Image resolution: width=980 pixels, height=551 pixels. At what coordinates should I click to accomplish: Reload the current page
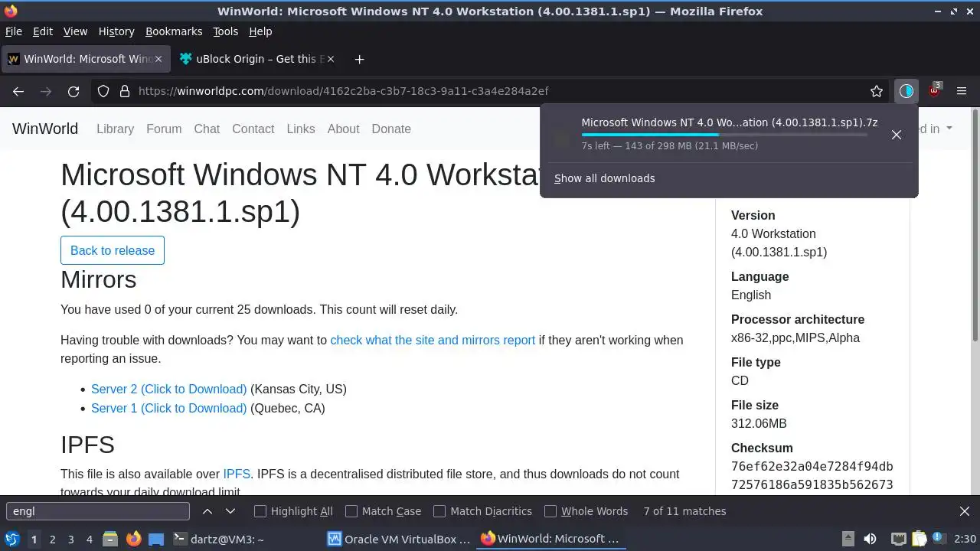[x=73, y=91]
